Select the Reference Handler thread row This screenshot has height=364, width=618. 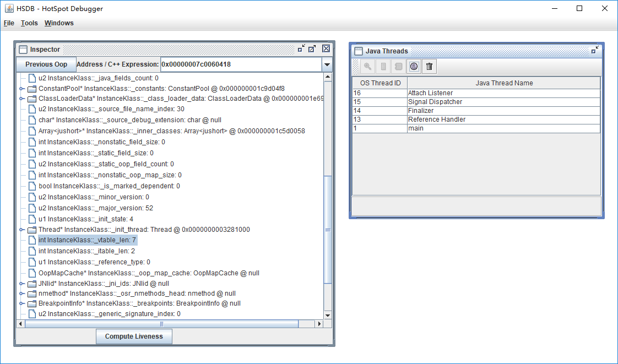tap(476, 119)
